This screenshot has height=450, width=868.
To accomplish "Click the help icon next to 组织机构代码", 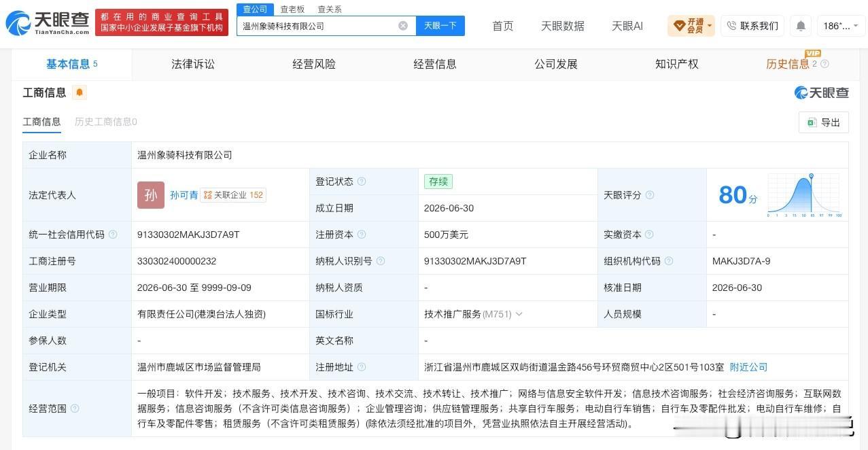I will 669,261.
